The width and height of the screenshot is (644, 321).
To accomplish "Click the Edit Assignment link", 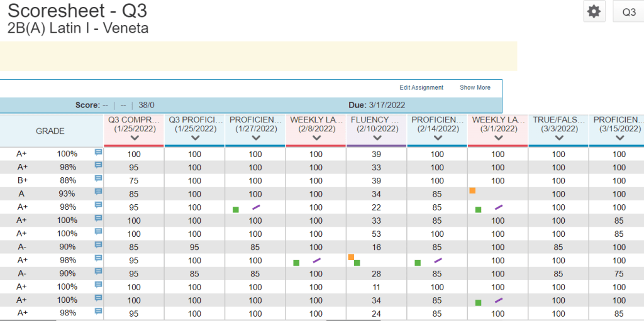I will 421,88.
